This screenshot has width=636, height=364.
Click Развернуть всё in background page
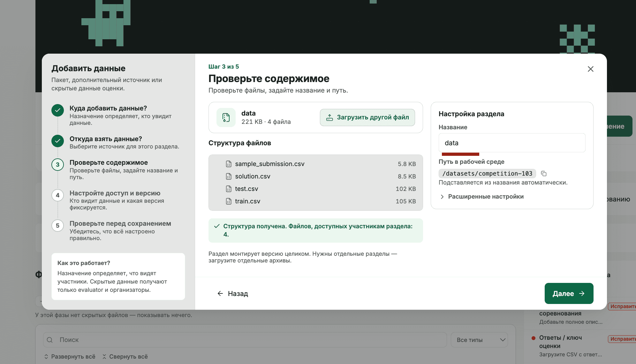pyautogui.click(x=70, y=356)
